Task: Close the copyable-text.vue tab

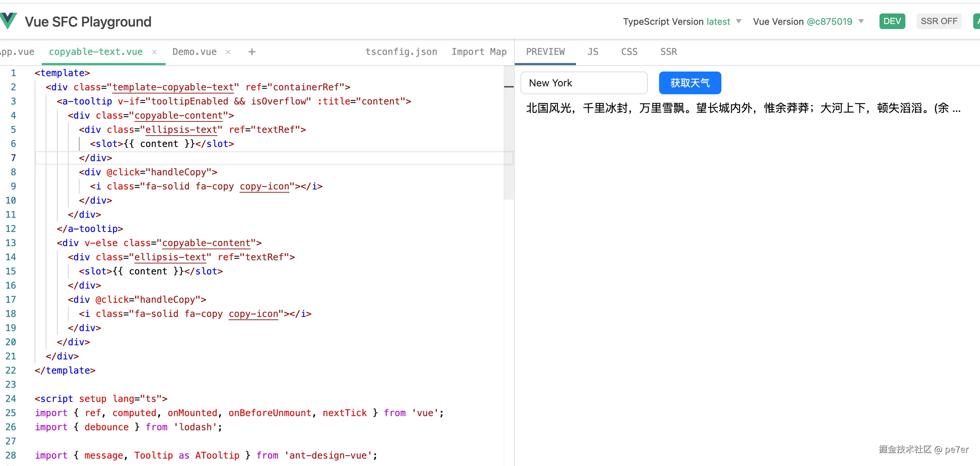Action: (x=154, y=52)
